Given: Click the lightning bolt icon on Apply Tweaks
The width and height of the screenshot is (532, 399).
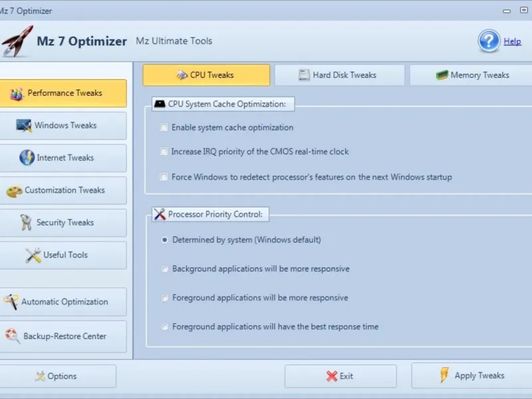Looking at the screenshot, I should (444, 375).
